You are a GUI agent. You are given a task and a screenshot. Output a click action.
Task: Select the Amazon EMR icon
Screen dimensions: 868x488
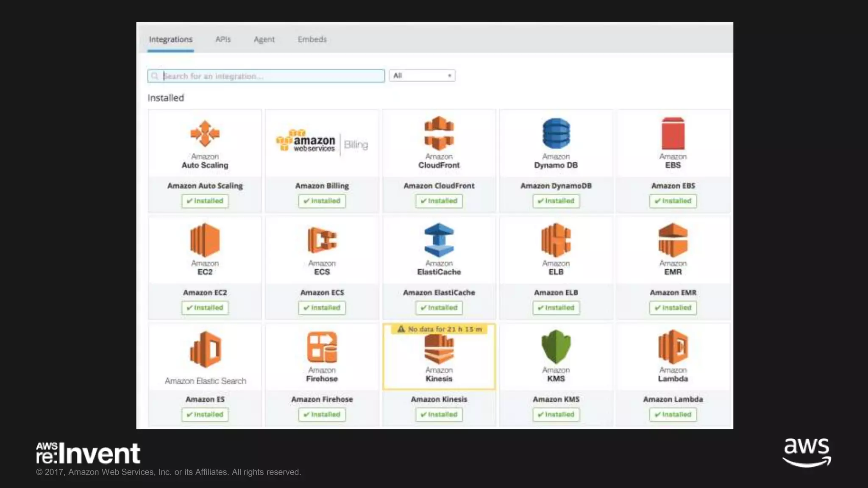pos(673,240)
